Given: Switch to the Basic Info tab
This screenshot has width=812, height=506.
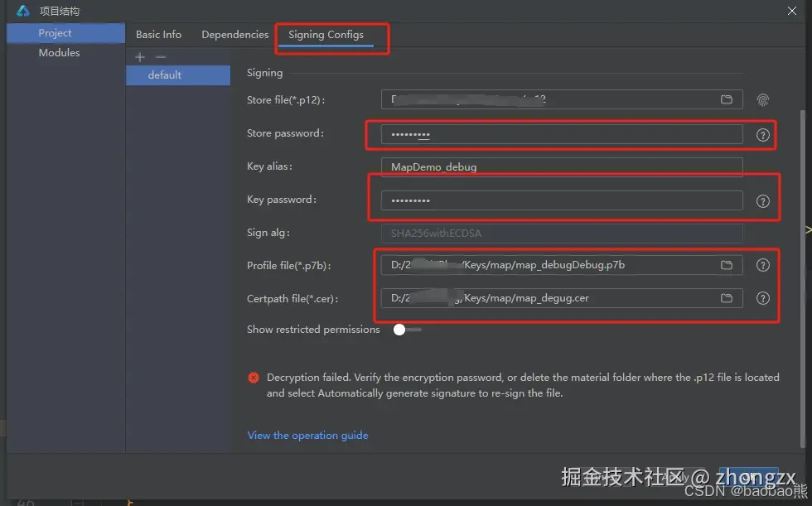Looking at the screenshot, I should point(158,34).
